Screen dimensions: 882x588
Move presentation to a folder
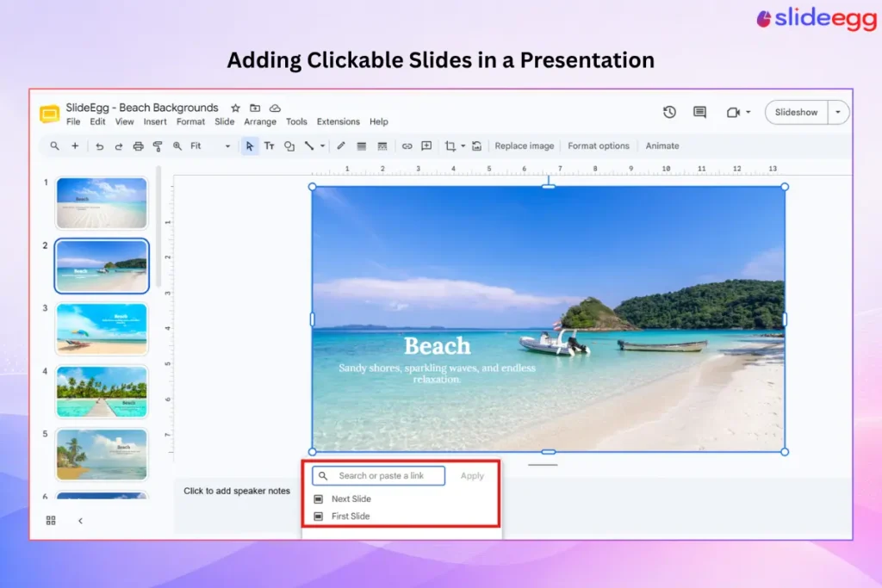(255, 108)
